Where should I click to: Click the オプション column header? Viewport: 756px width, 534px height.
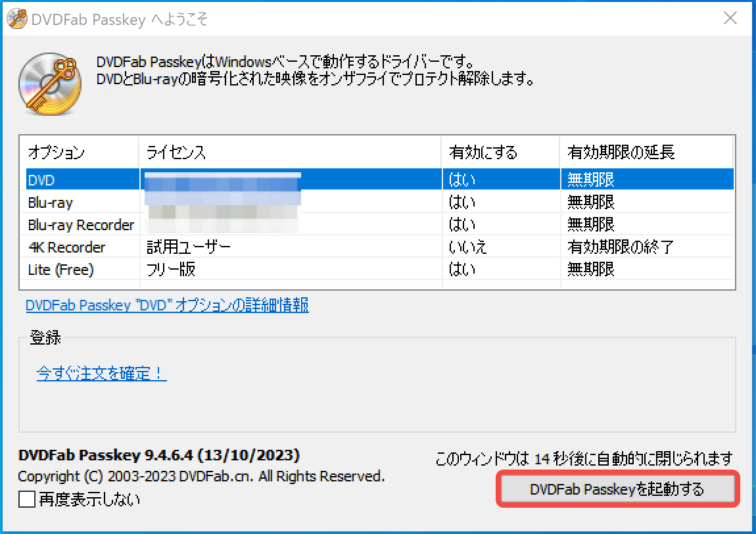80,152
